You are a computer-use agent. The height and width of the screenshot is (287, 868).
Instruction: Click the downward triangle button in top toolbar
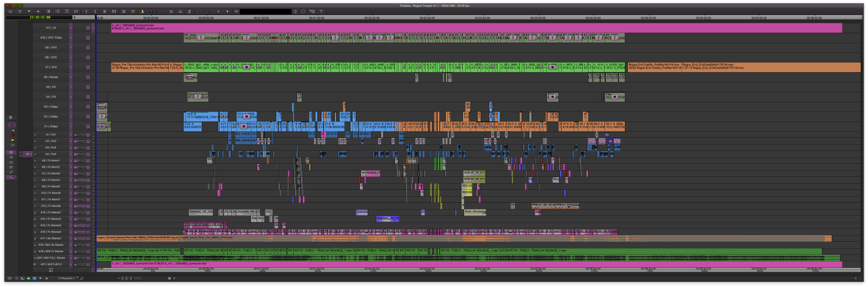[29, 11]
